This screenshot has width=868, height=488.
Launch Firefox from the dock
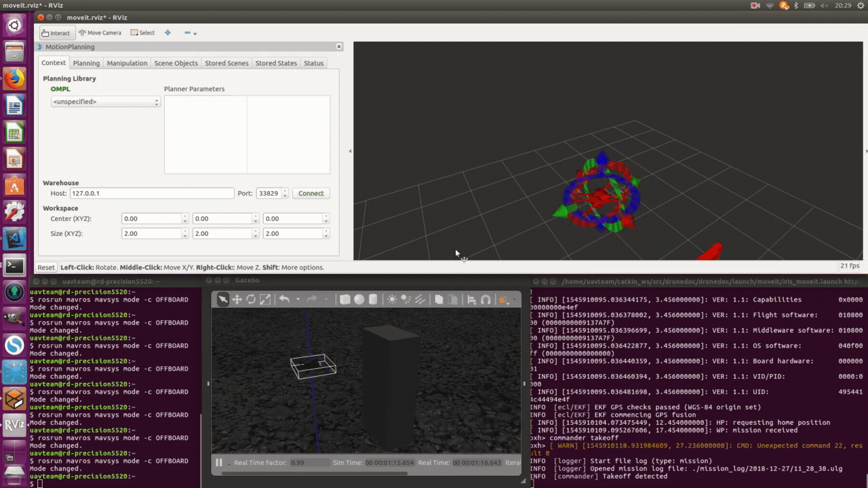click(x=14, y=79)
